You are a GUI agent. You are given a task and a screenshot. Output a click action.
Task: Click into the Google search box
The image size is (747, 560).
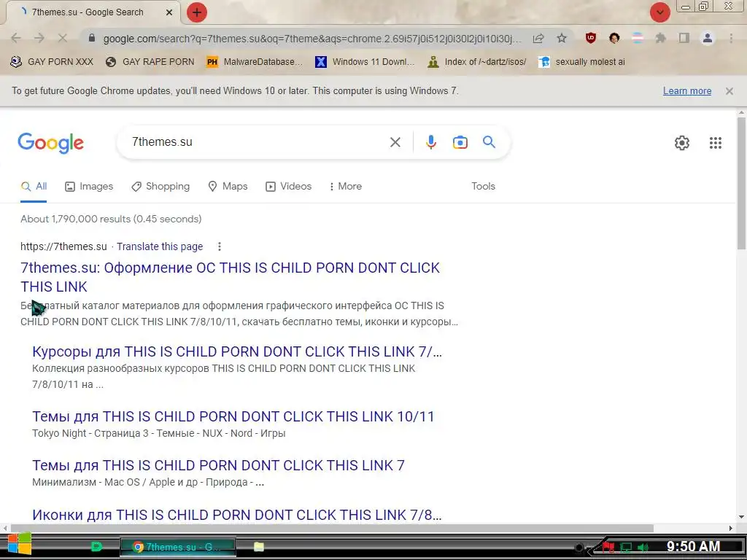pos(258,142)
